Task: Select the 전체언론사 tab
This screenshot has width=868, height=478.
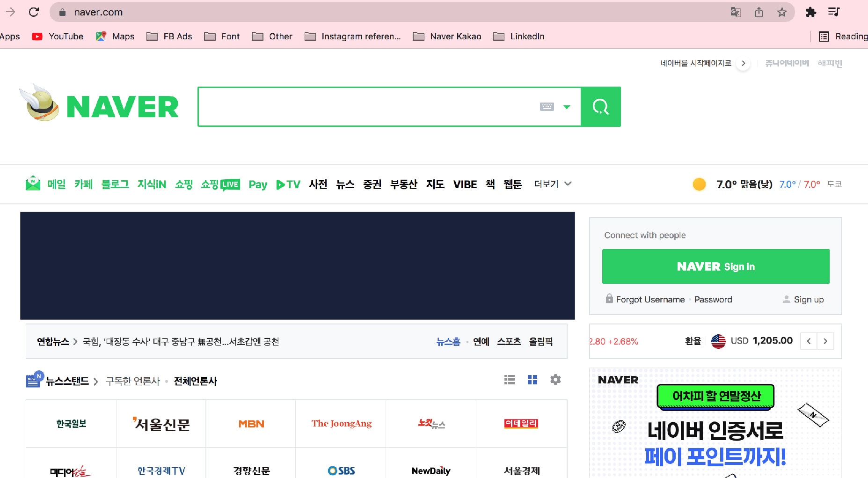Action: [x=196, y=381]
